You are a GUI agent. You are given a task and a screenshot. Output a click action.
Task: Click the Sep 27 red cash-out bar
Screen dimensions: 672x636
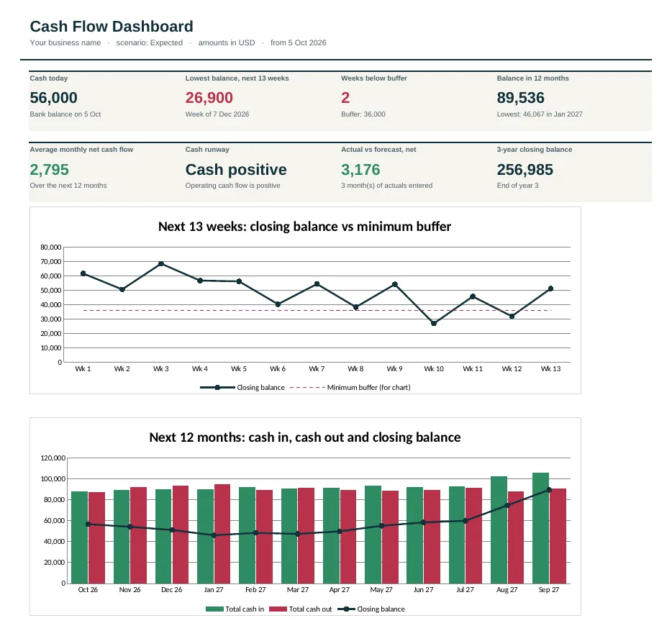point(558,536)
